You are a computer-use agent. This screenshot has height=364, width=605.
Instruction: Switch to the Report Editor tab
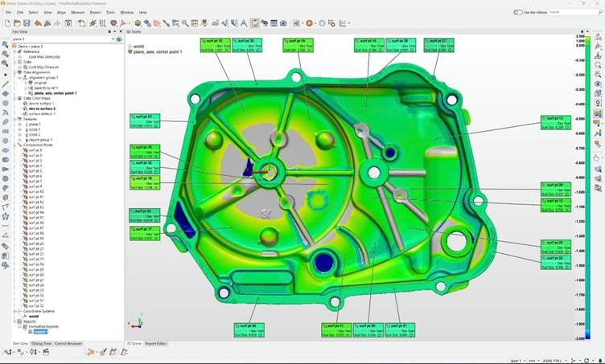tap(156, 344)
